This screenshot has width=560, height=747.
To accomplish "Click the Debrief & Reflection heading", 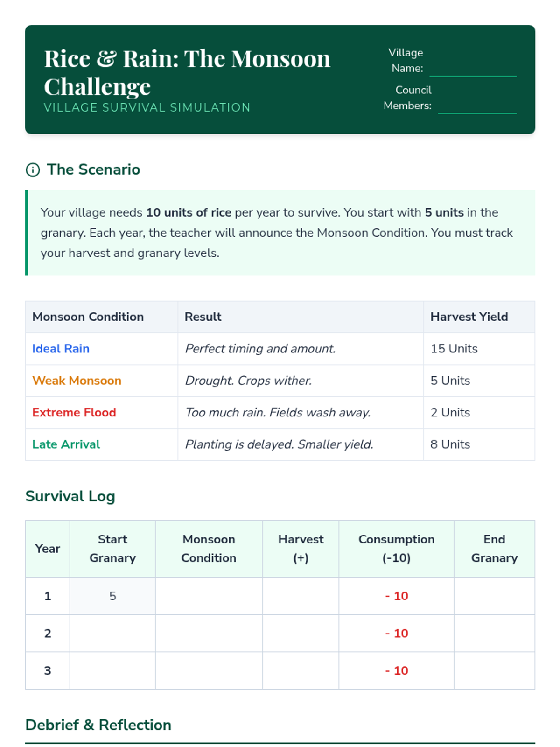I will tap(98, 725).
